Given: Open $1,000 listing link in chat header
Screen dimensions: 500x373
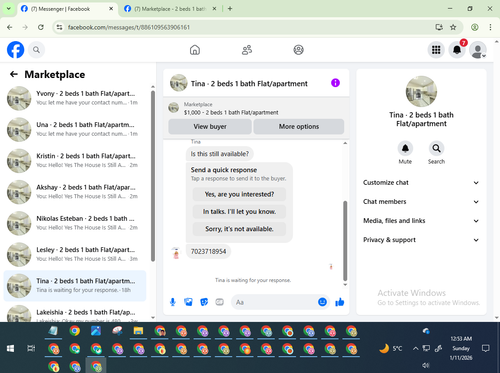Looking at the screenshot, I should [231, 113].
